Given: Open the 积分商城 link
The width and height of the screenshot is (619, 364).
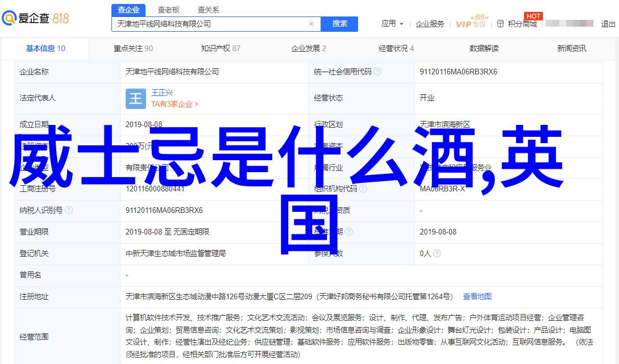Looking at the screenshot, I should [517, 24].
